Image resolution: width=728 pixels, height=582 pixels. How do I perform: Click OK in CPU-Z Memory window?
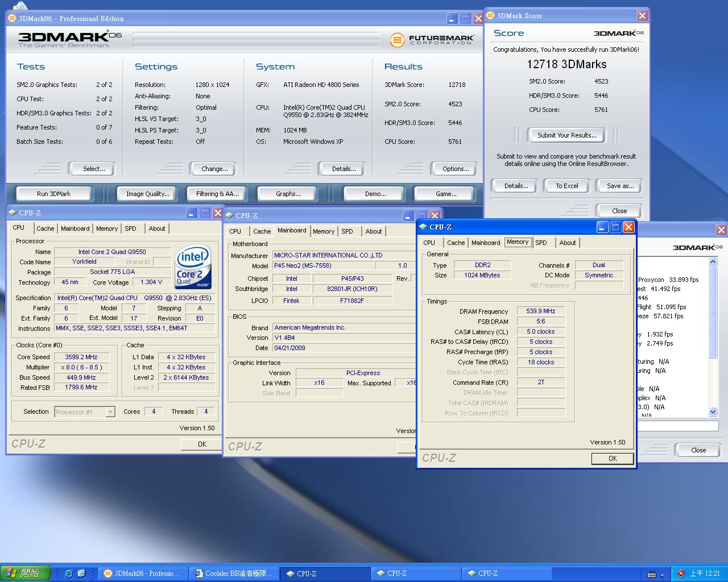coord(613,459)
